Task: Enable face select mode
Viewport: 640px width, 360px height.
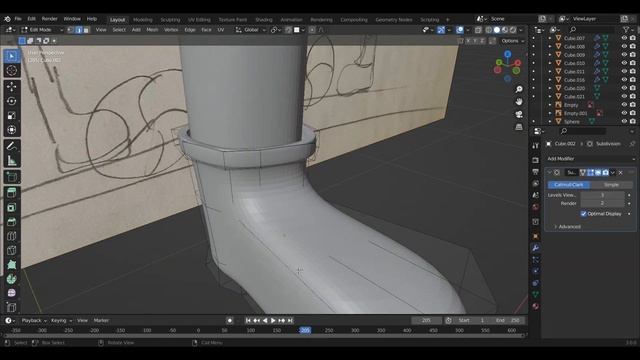Action: click(x=86, y=30)
